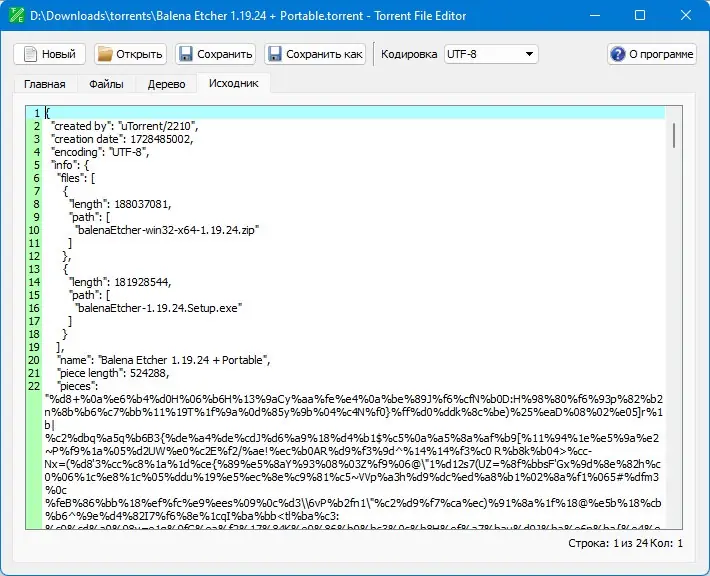Click the "created by": "uTorrent/2210" line

click(x=125, y=126)
